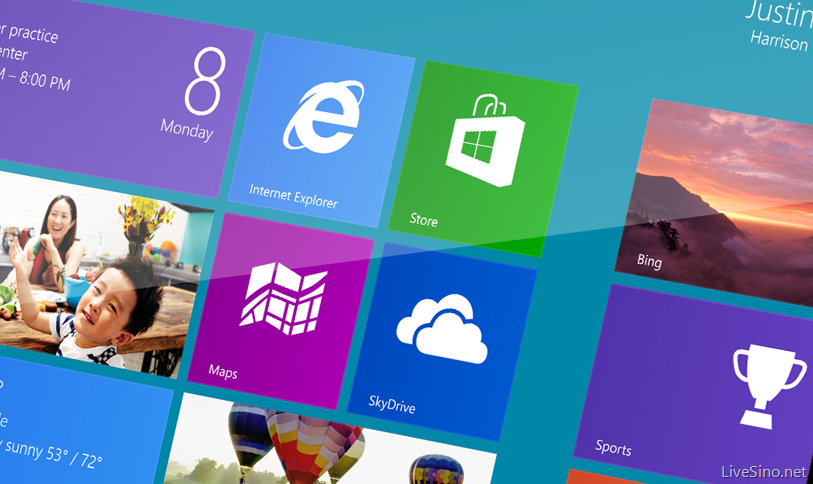Open the Maps folded map icon
Viewport: 813px width, 484px height.
click(283, 298)
